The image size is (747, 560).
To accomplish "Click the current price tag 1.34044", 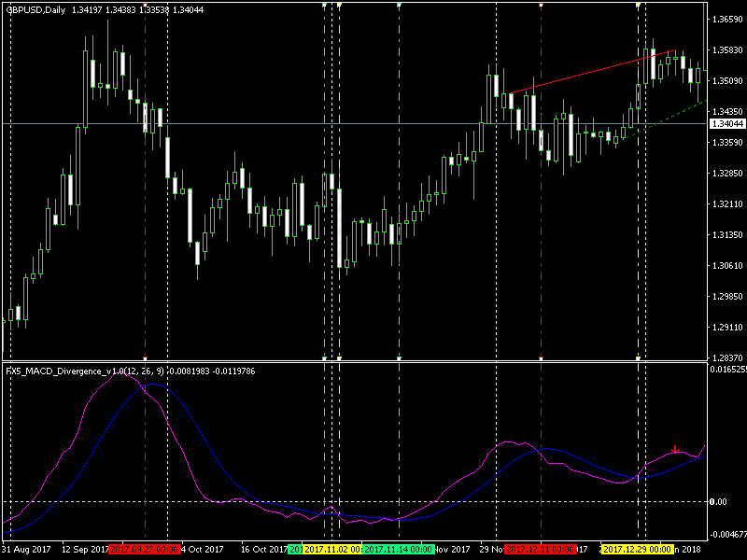I will 726,123.
